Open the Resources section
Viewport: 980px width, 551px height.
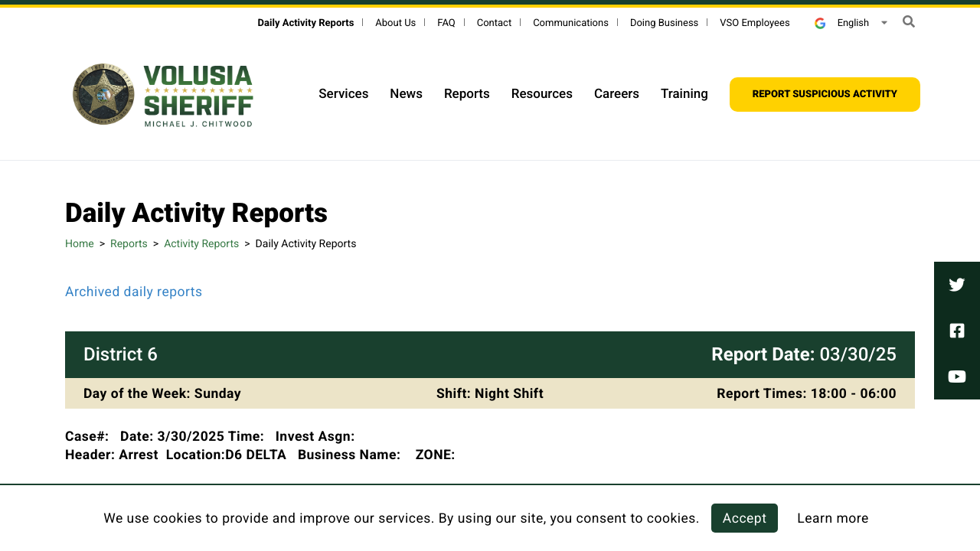pyautogui.click(x=541, y=93)
